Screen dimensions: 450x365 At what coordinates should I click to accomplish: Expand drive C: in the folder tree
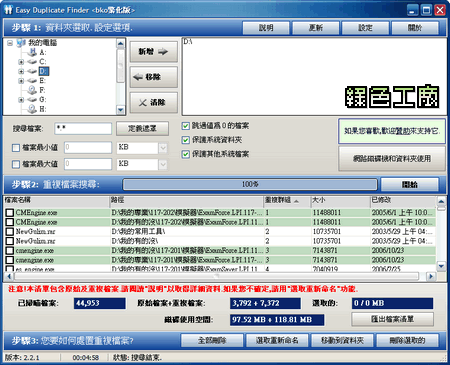click(x=21, y=62)
